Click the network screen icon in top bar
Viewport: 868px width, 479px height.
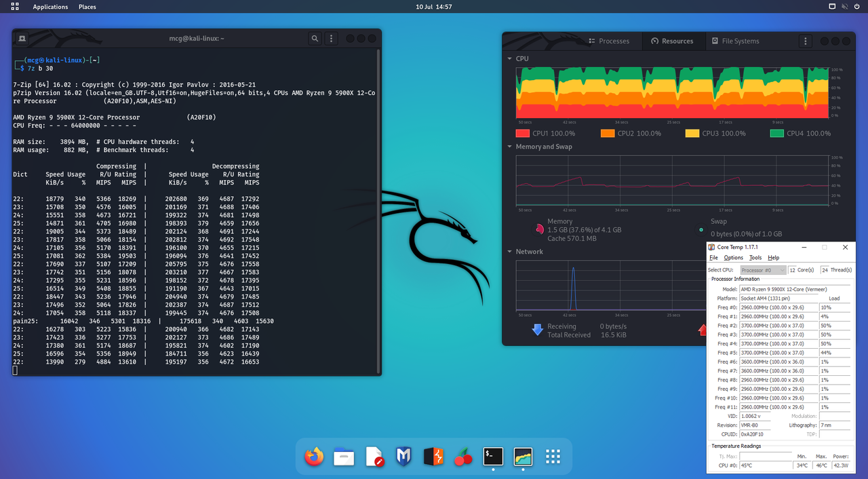tap(832, 7)
